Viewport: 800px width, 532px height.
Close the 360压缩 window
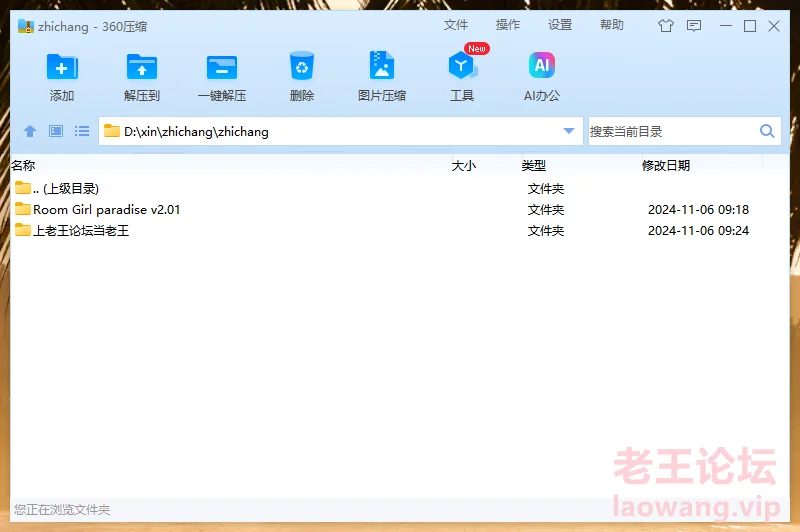coord(774,26)
